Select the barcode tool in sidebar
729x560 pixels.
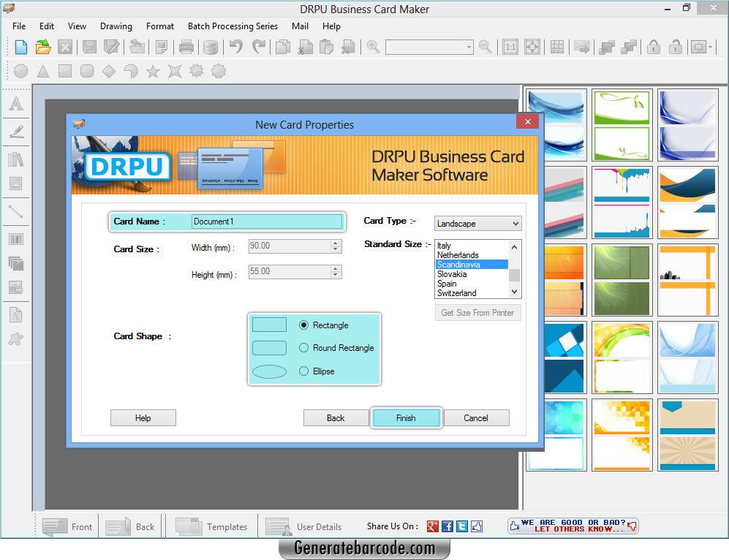16,239
